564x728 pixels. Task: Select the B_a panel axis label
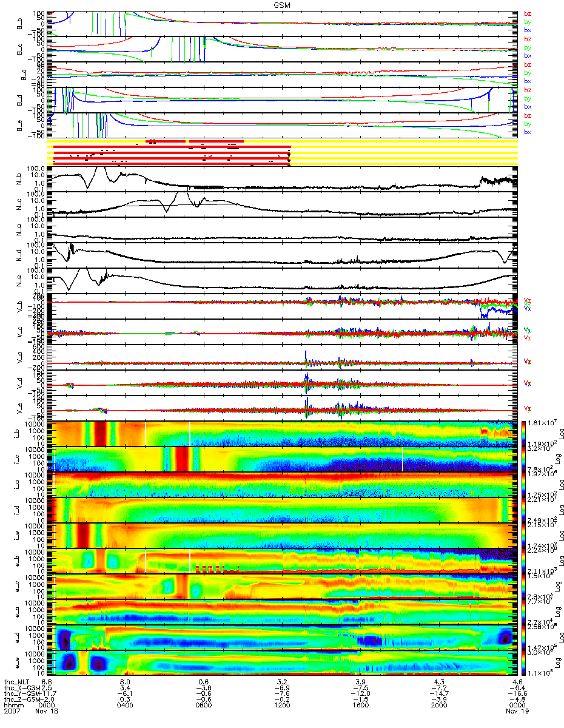pos(24,75)
